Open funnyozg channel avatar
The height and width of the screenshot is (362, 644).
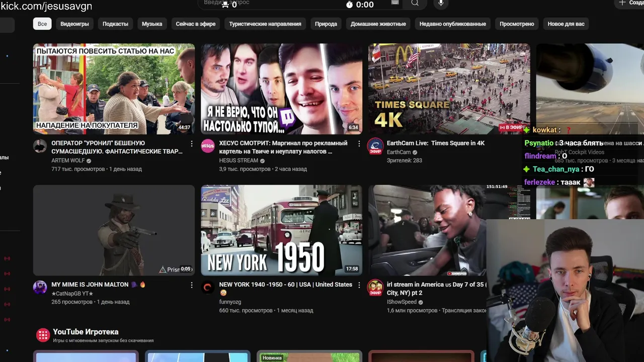pos(208,288)
